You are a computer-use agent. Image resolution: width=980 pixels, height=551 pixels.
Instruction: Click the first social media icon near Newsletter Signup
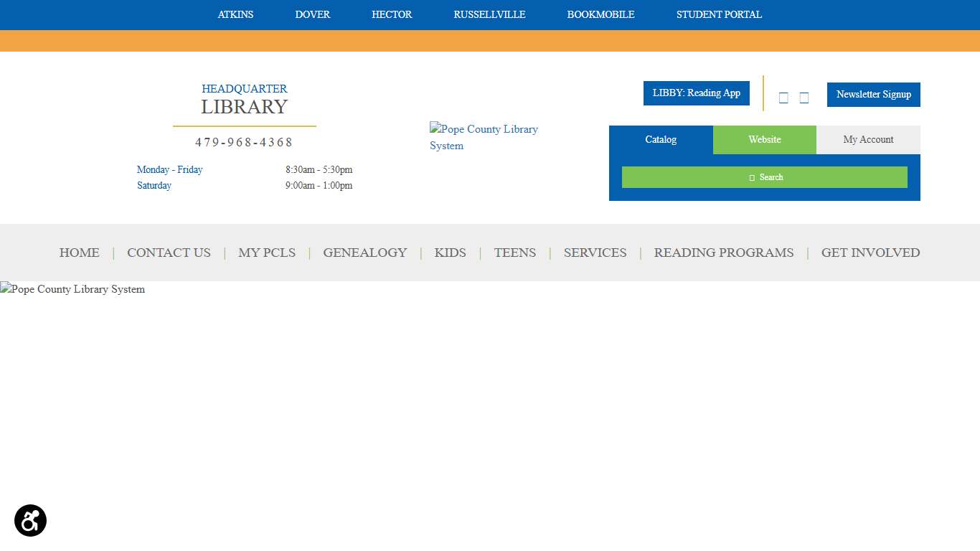click(783, 97)
